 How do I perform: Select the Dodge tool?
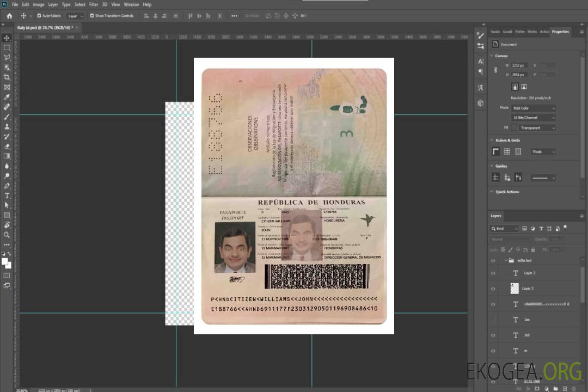(x=7, y=176)
